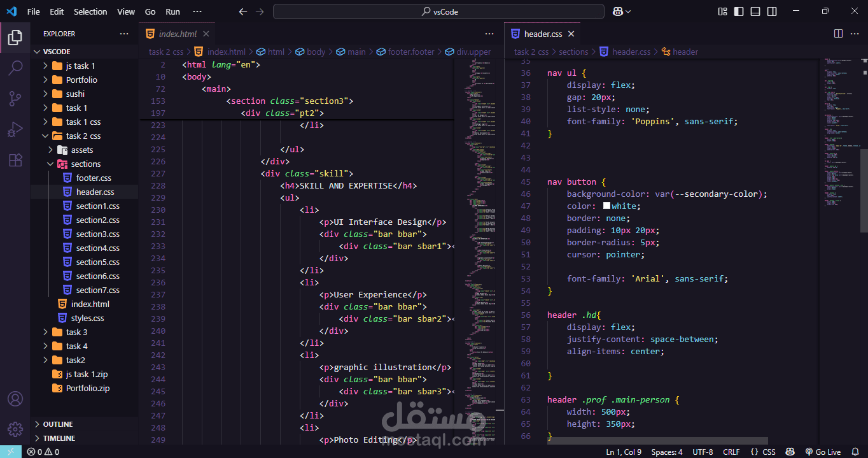Go forward with the right arrow
Screen dimensions: 868x458
point(259,11)
